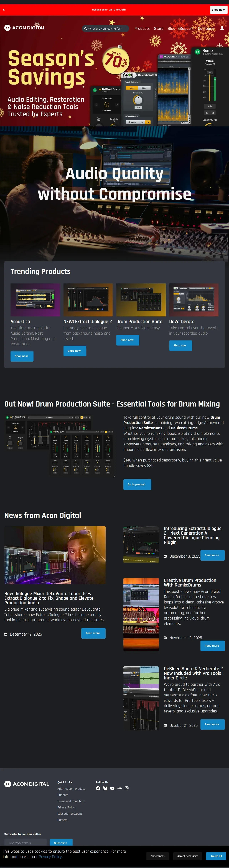Click Accept necessary cookies
This screenshot has width=229, height=868.
(188, 856)
